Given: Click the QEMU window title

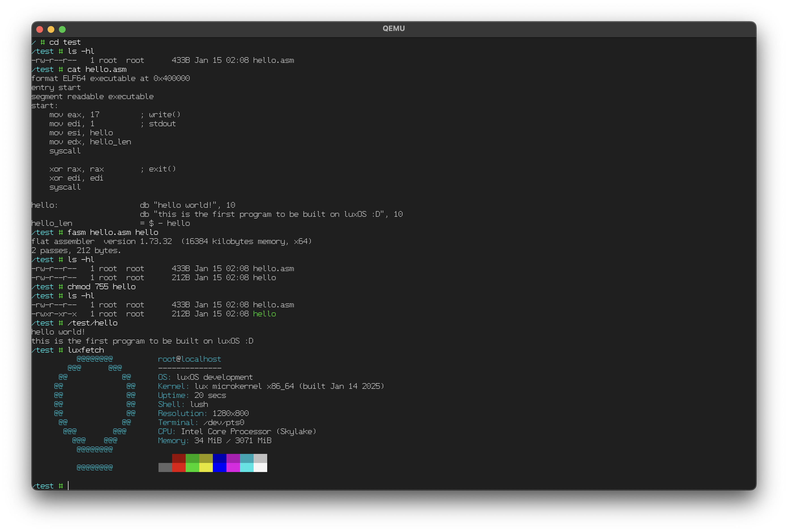Looking at the screenshot, I should [x=393, y=28].
